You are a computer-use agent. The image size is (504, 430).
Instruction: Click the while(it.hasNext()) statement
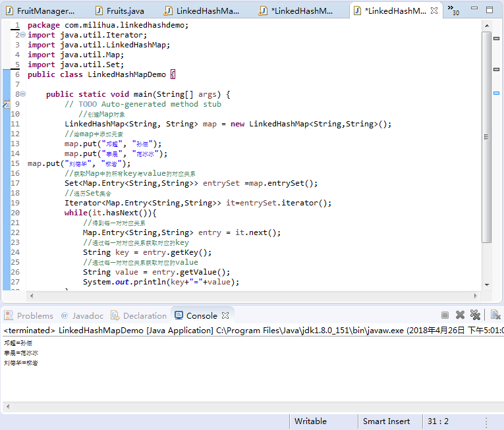pyautogui.click(x=110, y=213)
